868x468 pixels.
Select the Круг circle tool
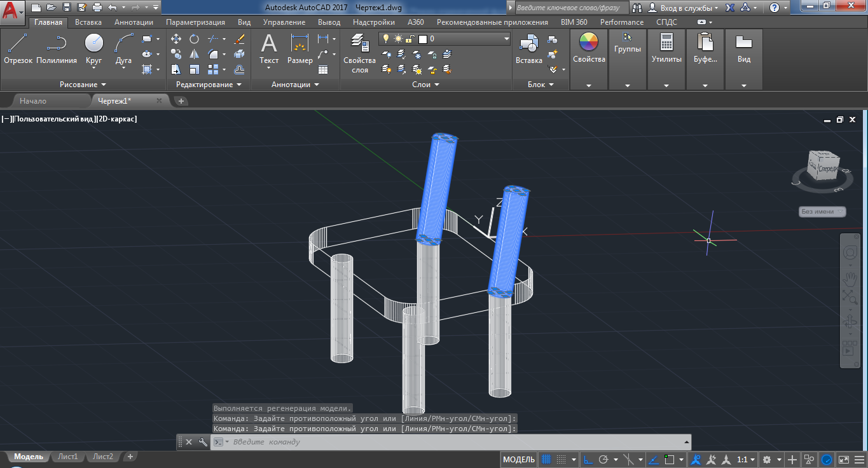click(x=94, y=49)
